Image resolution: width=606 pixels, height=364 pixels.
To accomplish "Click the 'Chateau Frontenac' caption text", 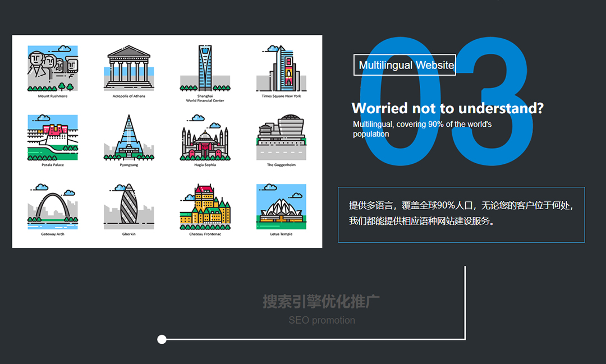I will [205, 234].
